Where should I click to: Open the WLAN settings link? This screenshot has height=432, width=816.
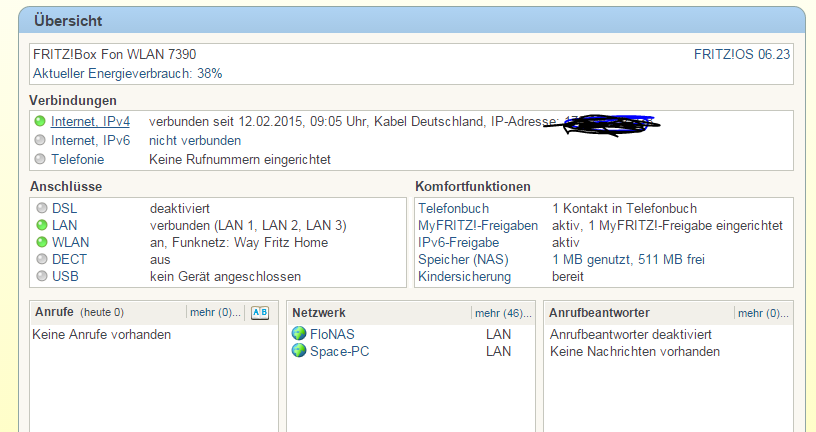(71, 243)
